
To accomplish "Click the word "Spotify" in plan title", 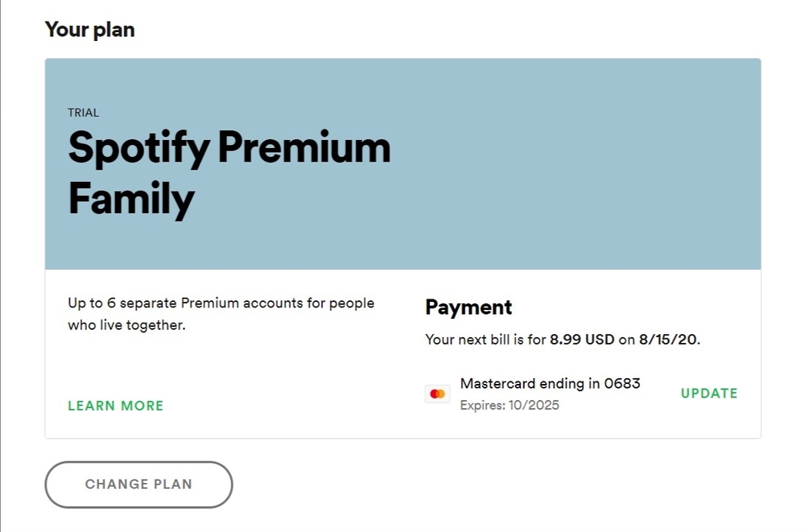I will pyautogui.click(x=138, y=147).
